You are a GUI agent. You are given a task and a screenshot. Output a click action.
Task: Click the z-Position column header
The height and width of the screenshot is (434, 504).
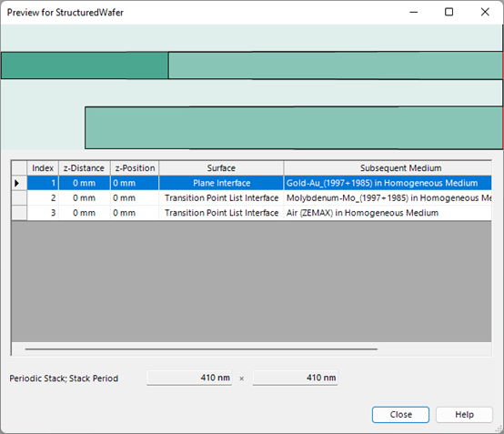tap(135, 168)
